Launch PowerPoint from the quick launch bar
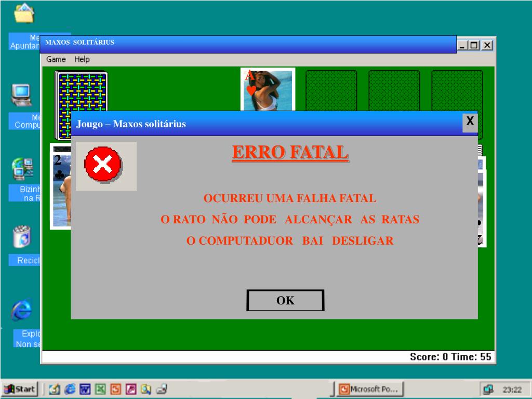This screenshot has height=399, width=532. click(115, 389)
